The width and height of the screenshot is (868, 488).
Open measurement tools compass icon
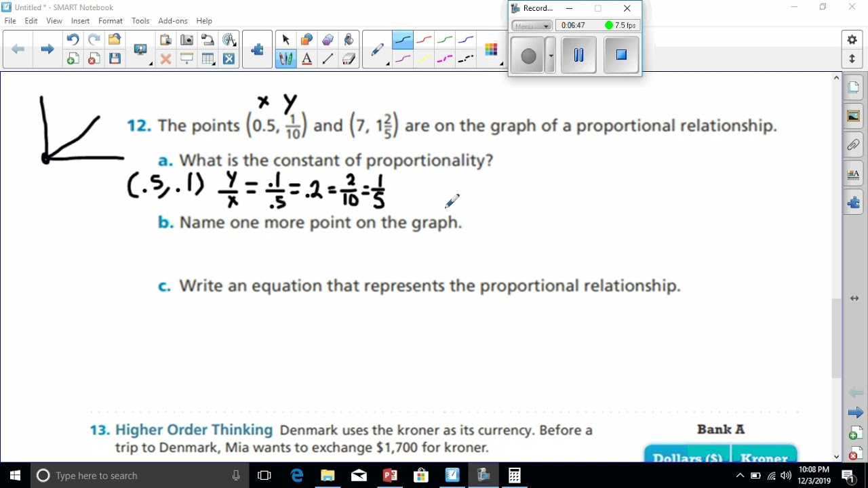(x=229, y=40)
